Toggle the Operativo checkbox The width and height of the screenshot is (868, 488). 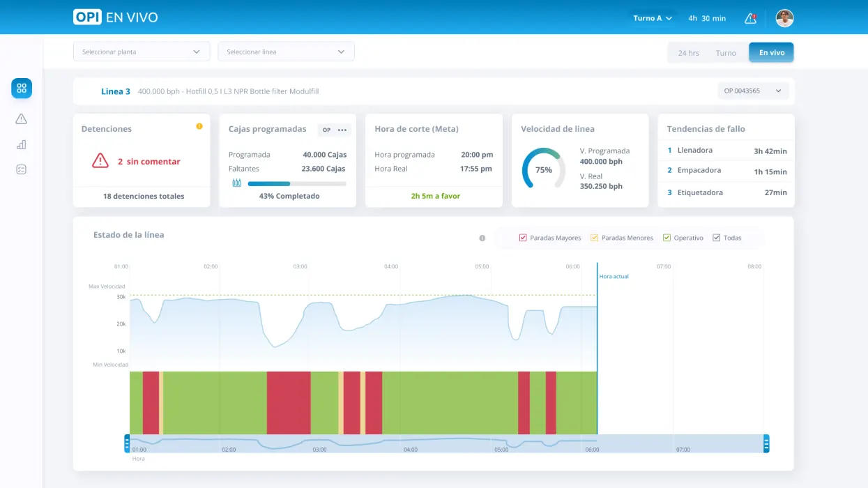click(667, 238)
